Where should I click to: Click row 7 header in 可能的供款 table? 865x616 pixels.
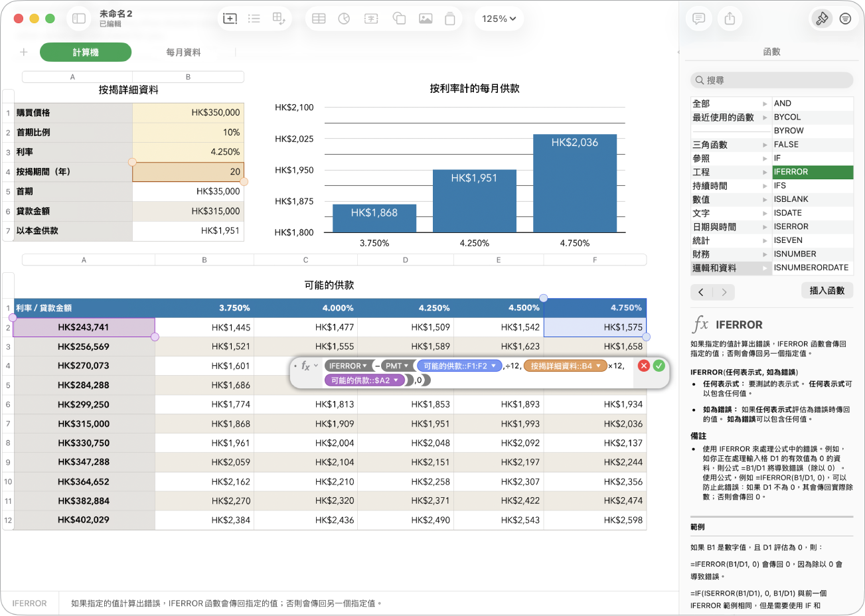[8, 424]
